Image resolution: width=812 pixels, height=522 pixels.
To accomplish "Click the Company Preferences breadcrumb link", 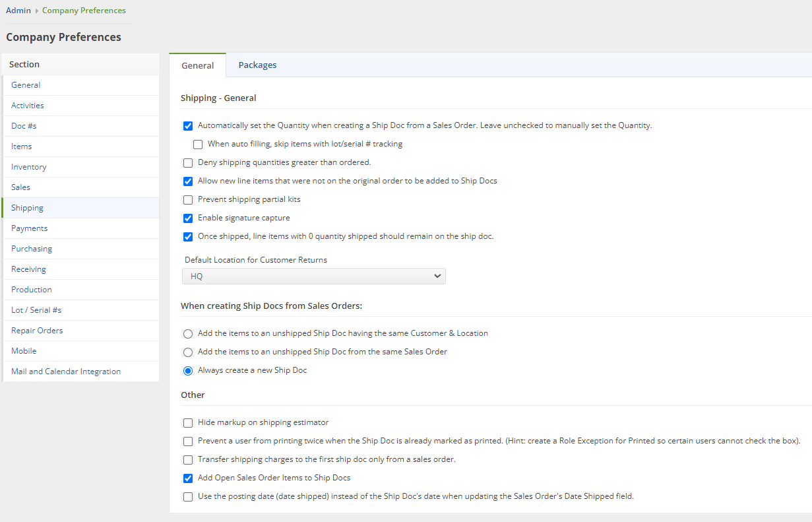I will (84, 11).
